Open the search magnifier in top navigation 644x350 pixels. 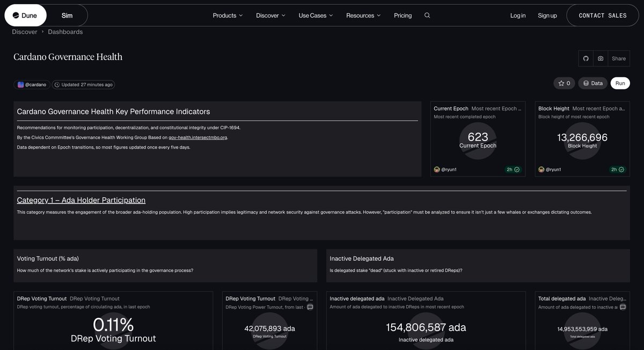[x=427, y=16]
